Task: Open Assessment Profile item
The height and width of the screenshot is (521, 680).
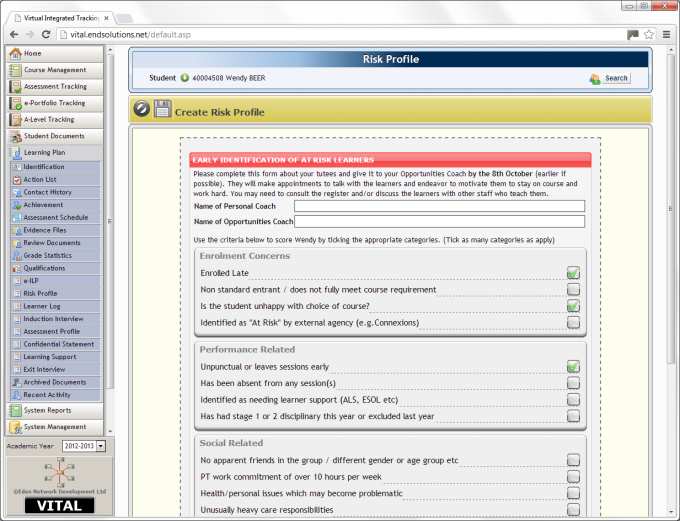Action: tap(56, 331)
